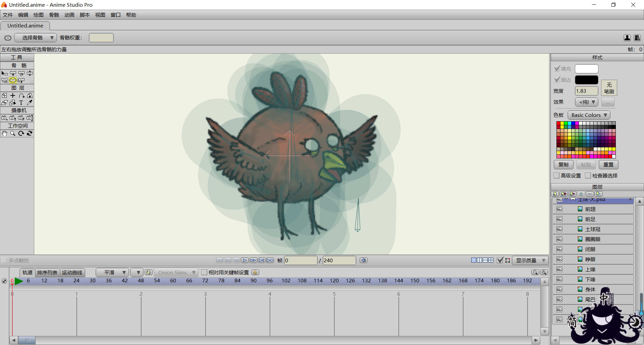644x345 pixels.
Task: Select the Manipulate Bones arrow tool
Action: point(21,80)
